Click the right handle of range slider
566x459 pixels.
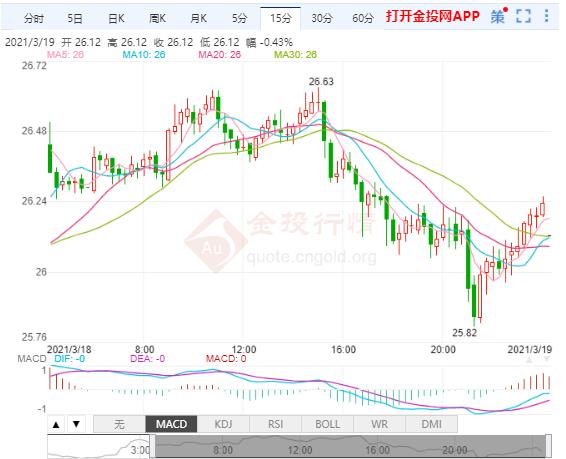(x=548, y=447)
